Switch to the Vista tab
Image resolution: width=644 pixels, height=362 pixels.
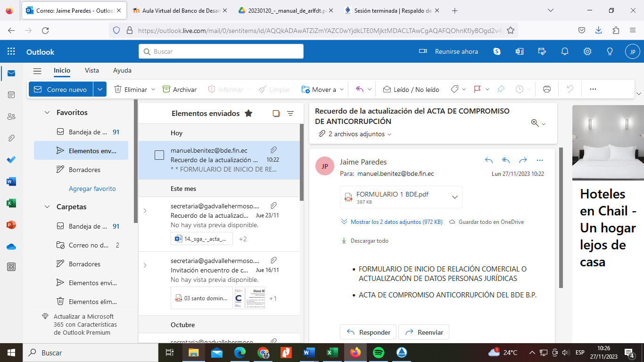92,70
